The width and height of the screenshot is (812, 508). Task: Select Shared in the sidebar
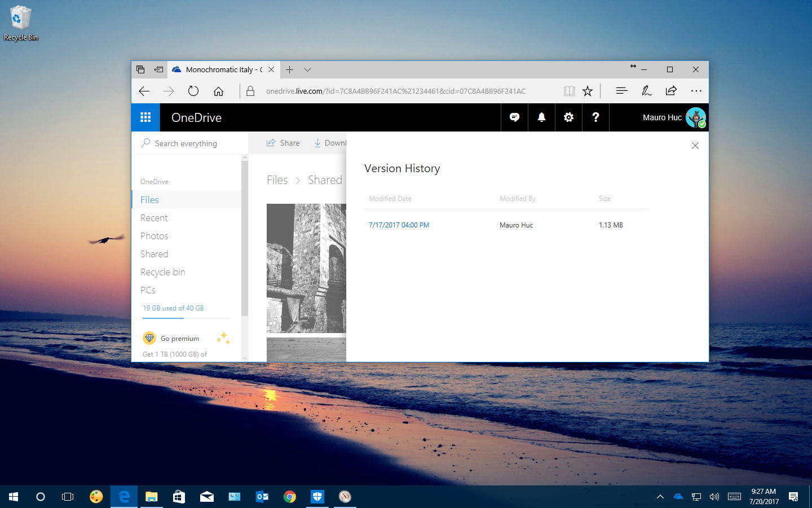tap(186, 253)
